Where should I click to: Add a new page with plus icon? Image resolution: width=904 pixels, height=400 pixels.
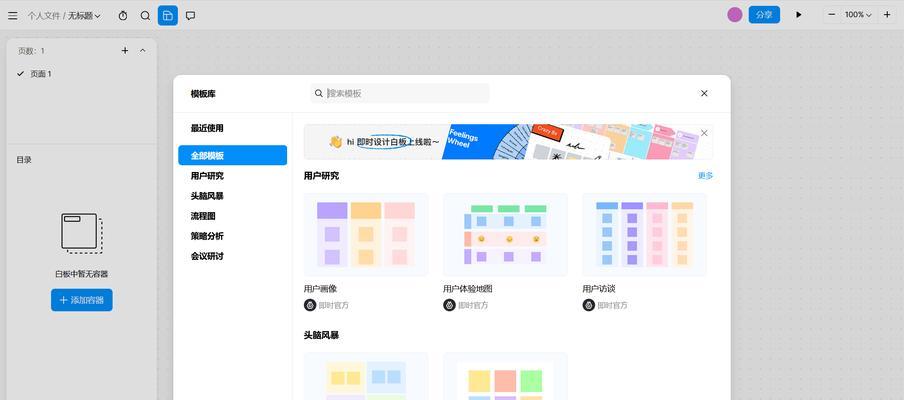pos(125,51)
